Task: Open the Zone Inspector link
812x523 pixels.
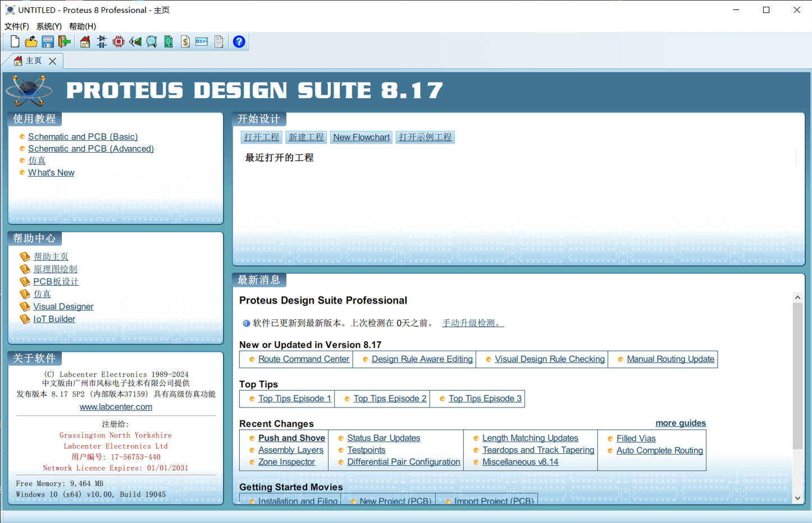Action: pyautogui.click(x=286, y=462)
